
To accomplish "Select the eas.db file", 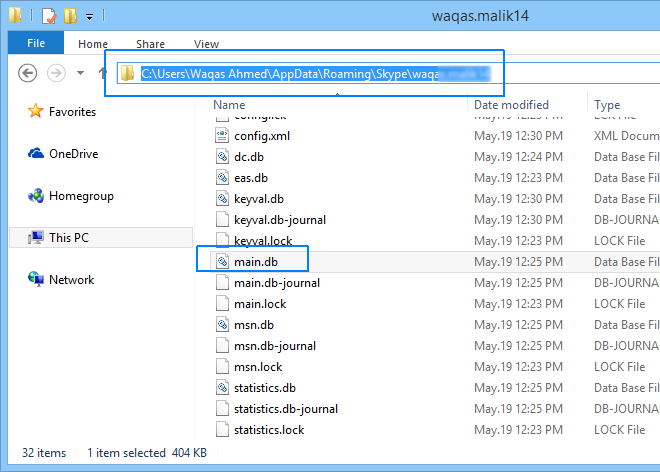I will click(251, 178).
